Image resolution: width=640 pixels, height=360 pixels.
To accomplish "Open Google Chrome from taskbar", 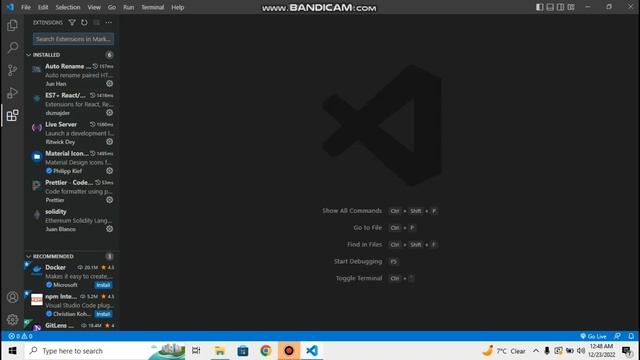I will tap(266, 351).
